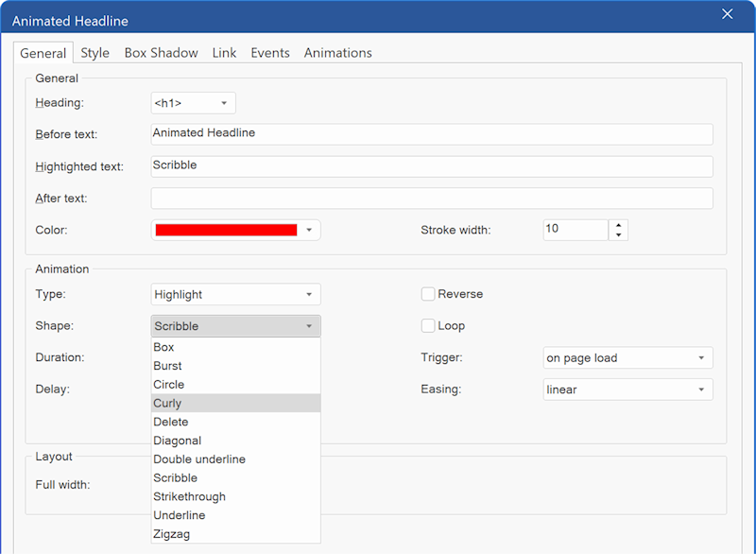Toggle the Loop checkbox

point(428,325)
